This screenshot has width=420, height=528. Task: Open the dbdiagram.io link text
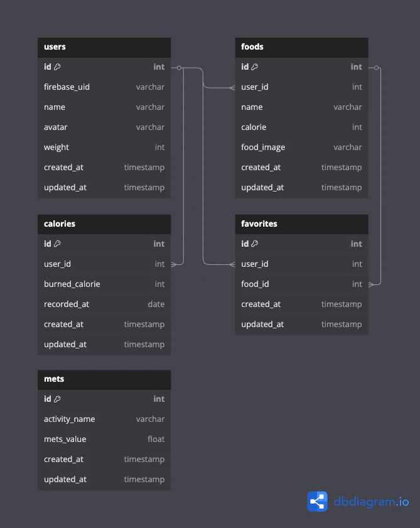371,502
